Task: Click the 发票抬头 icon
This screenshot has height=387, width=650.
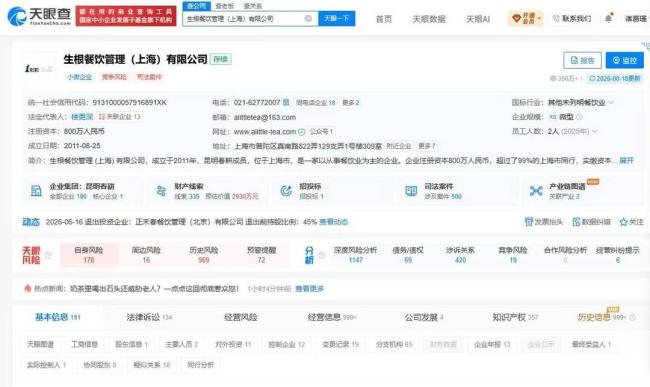Action: [x=529, y=222]
